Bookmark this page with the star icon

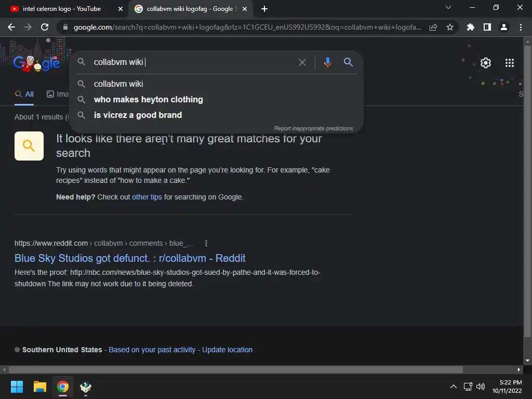[x=450, y=27]
